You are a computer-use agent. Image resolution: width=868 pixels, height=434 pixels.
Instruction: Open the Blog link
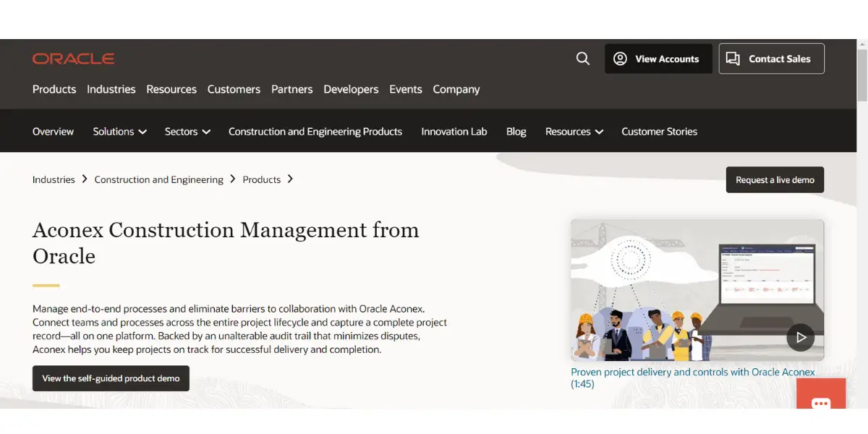pyautogui.click(x=516, y=132)
